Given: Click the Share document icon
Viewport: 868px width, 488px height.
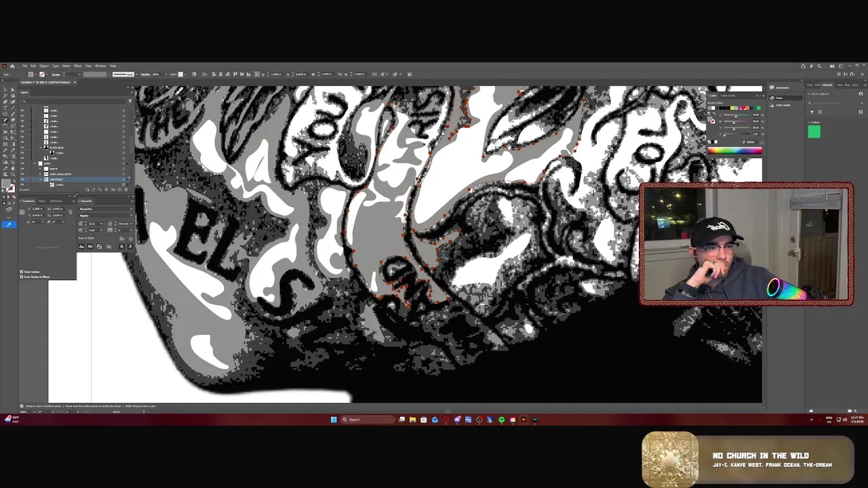Looking at the screenshot, I should [x=803, y=66].
